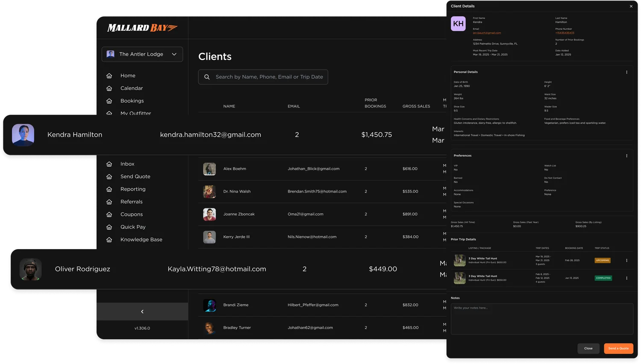Click Bradley Turner's avatar

click(x=209, y=328)
